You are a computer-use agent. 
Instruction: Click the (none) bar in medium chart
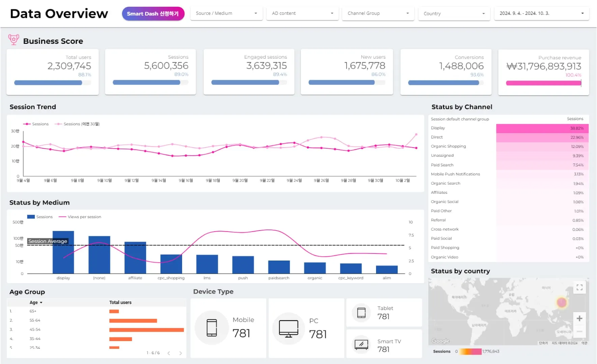coord(99,255)
